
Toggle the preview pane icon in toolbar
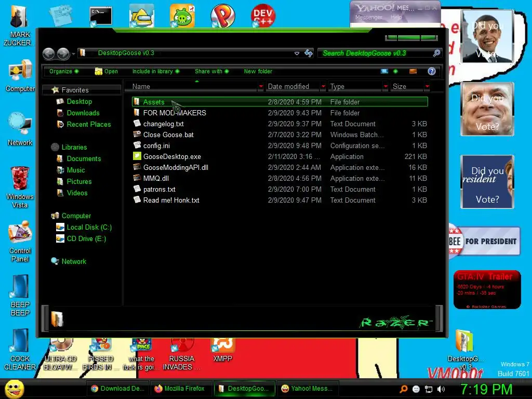coord(413,71)
